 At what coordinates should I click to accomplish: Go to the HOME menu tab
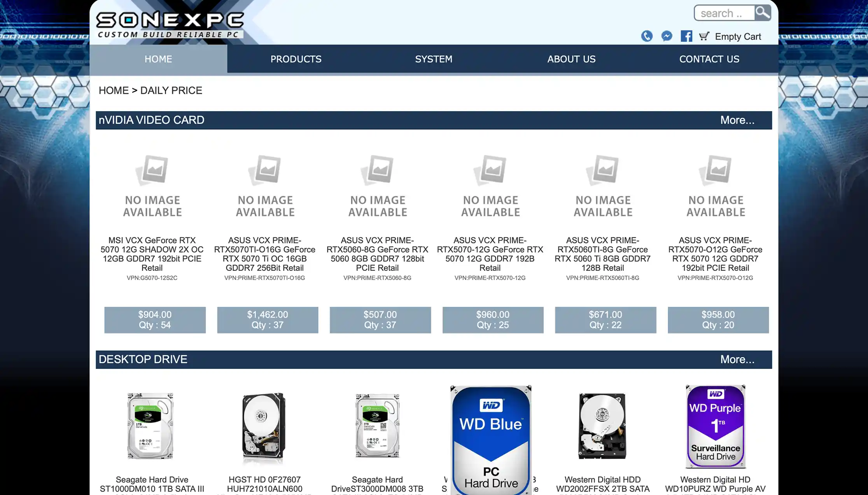pyautogui.click(x=158, y=59)
